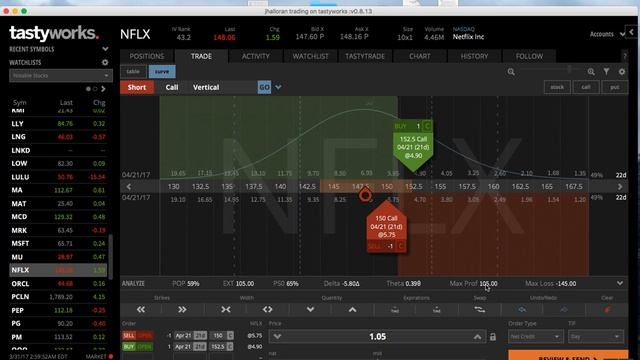Image resolution: width=640 pixels, height=360 pixels.
Task: Move expiration earlier icon
Action: 395,310
